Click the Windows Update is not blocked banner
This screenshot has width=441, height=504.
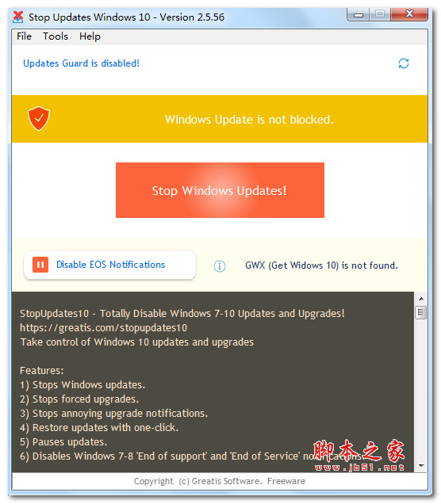tap(220, 119)
